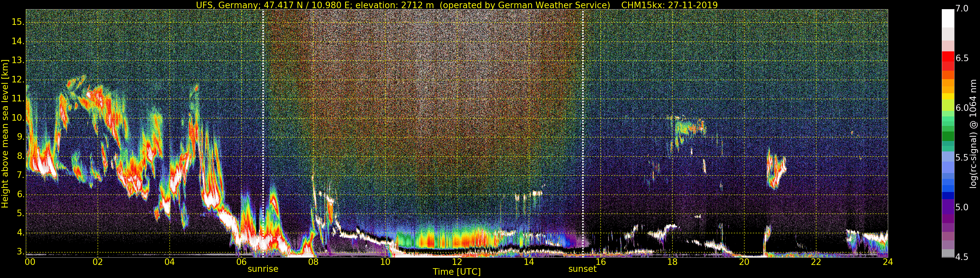Screen dimensions: 980x278
Task: Click the 'Height above mean sea level [km]' axis title
Action: pos(5,133)
